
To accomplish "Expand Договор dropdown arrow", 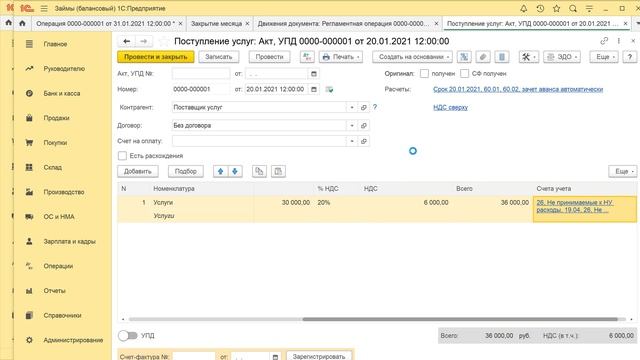I will [x=352, y=125].
